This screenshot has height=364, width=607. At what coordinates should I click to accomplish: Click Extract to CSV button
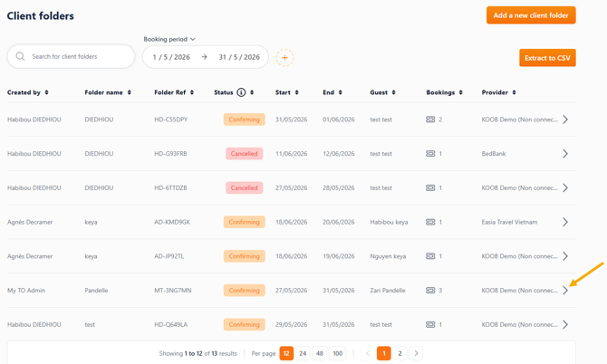(x=547, y=58)
